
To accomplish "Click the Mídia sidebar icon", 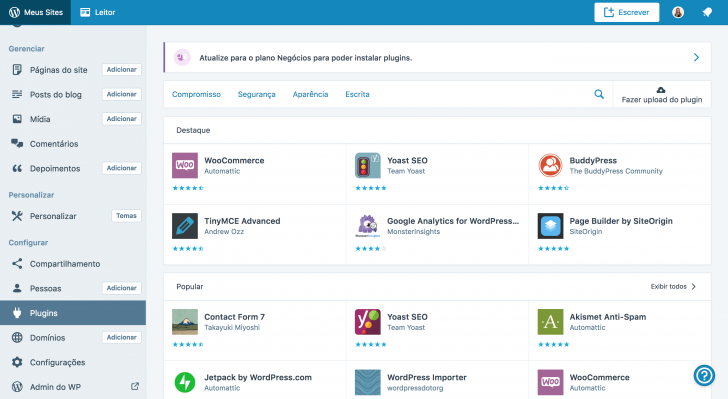I will 17,119.
